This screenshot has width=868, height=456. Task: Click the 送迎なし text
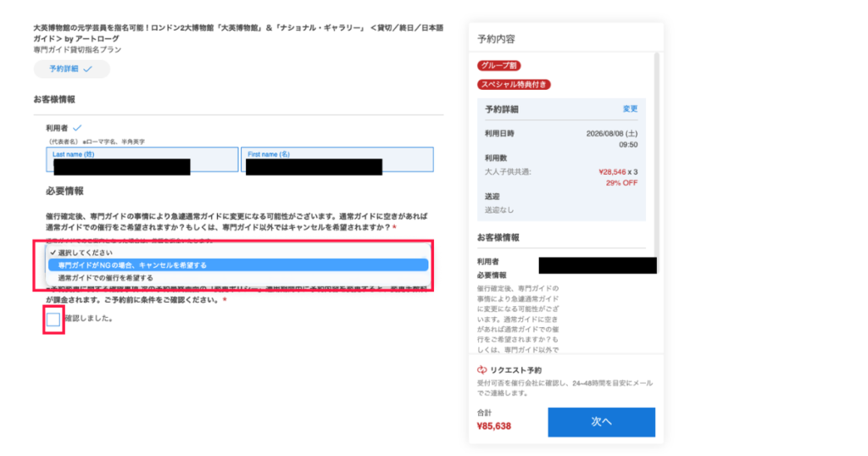click(499, 209)
